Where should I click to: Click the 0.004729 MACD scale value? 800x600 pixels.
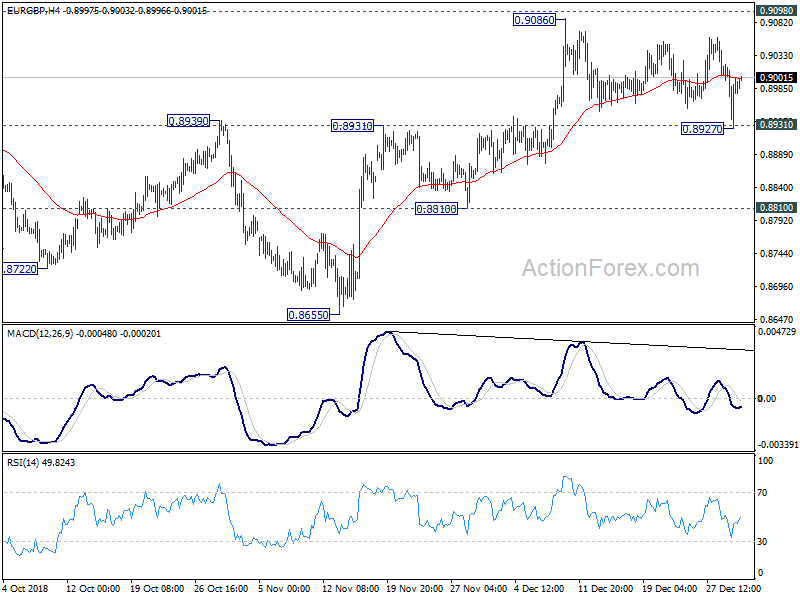click(x=777, y=332)
